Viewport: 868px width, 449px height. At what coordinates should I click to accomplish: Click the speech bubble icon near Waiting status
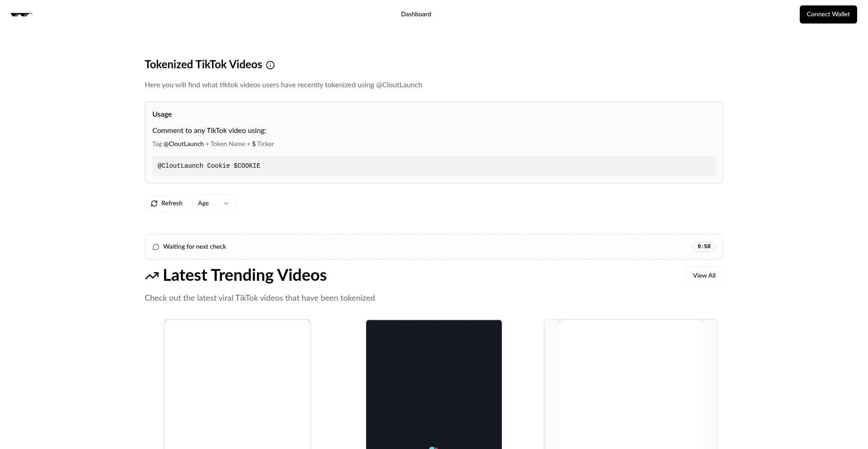coord(156,247)
